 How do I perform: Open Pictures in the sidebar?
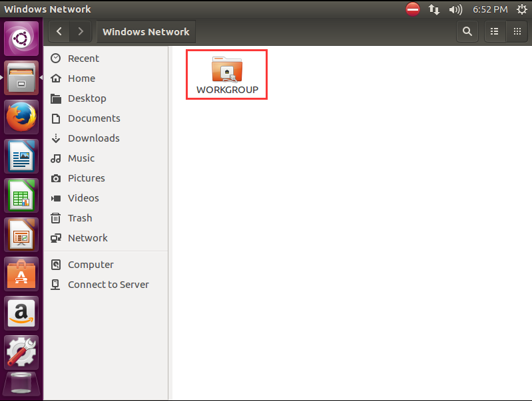106,178
